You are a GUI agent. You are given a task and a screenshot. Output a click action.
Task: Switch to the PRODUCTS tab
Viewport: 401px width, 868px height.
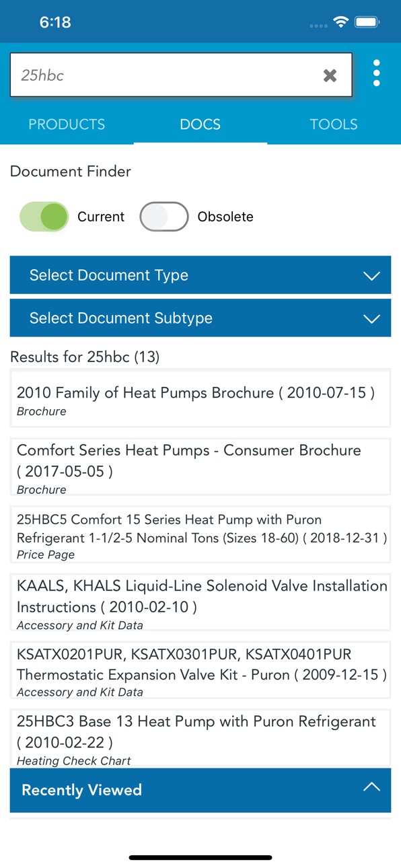[67, 124]
